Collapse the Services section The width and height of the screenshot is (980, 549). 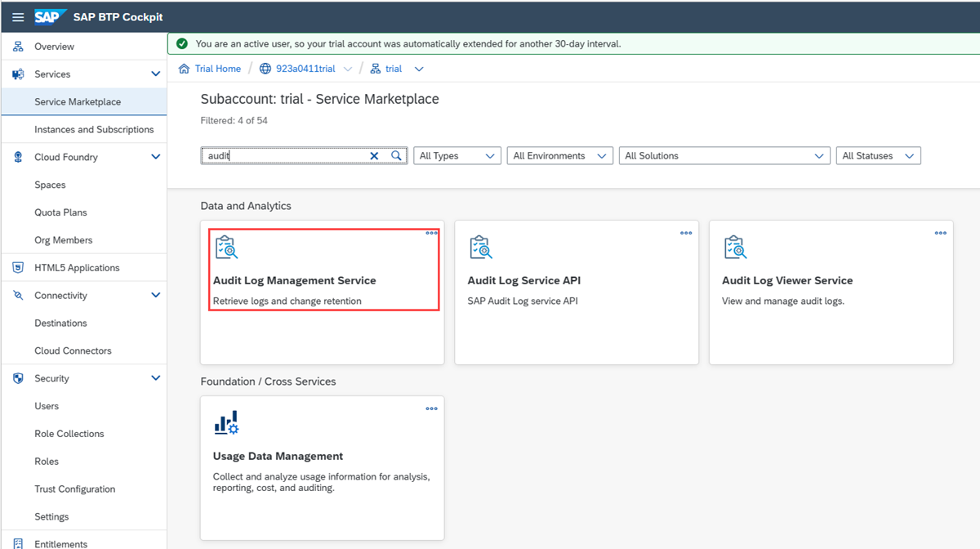pos(156,74)
